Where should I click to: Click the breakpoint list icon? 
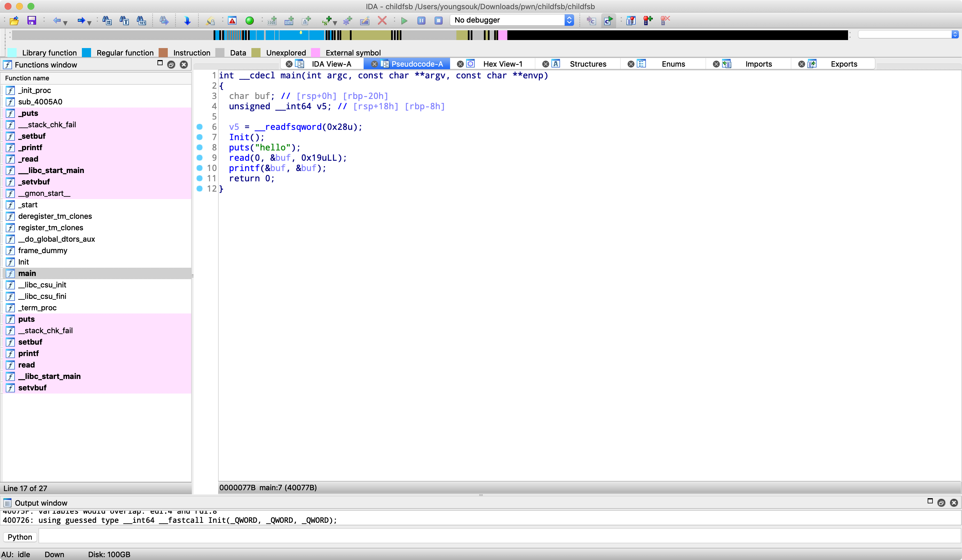631,21
